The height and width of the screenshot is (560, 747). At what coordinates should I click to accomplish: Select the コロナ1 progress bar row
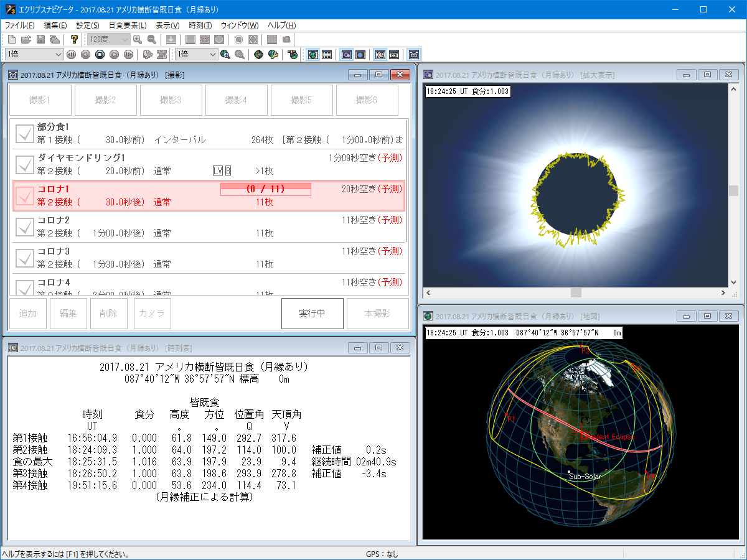266,189
